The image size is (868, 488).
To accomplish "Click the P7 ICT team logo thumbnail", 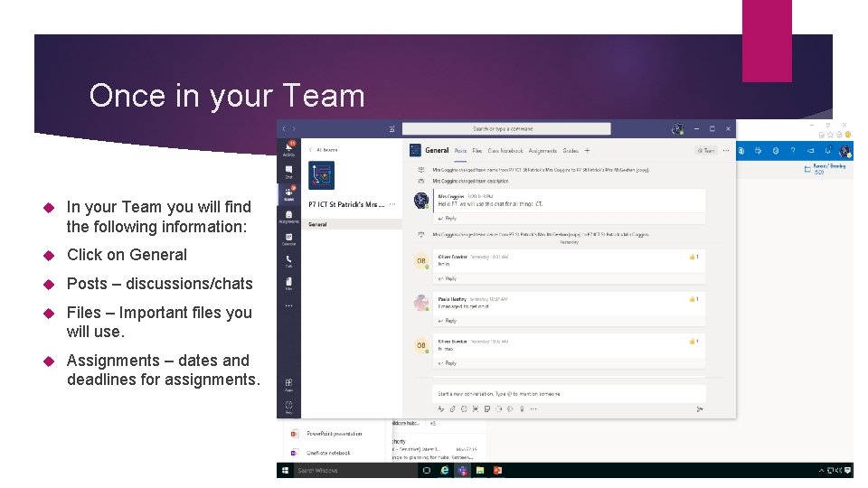I will pos(321,175).
